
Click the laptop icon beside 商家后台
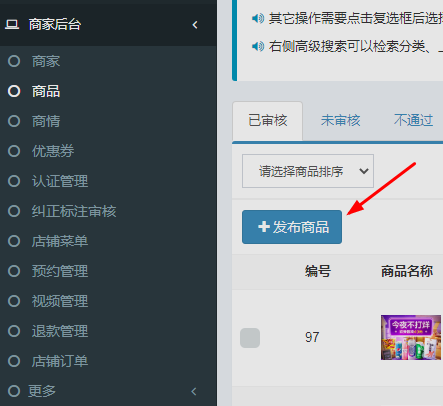coord(12,25)
